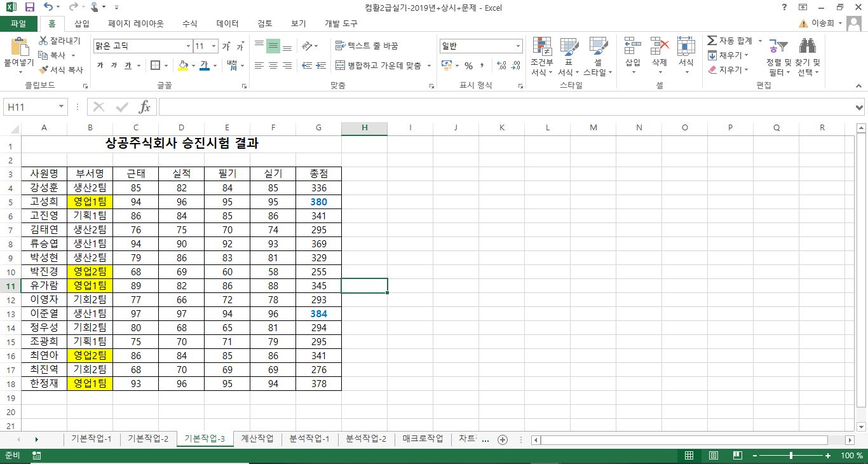
Task: Increase font size with the larger 가 button
Action: [x=226, y=46]
